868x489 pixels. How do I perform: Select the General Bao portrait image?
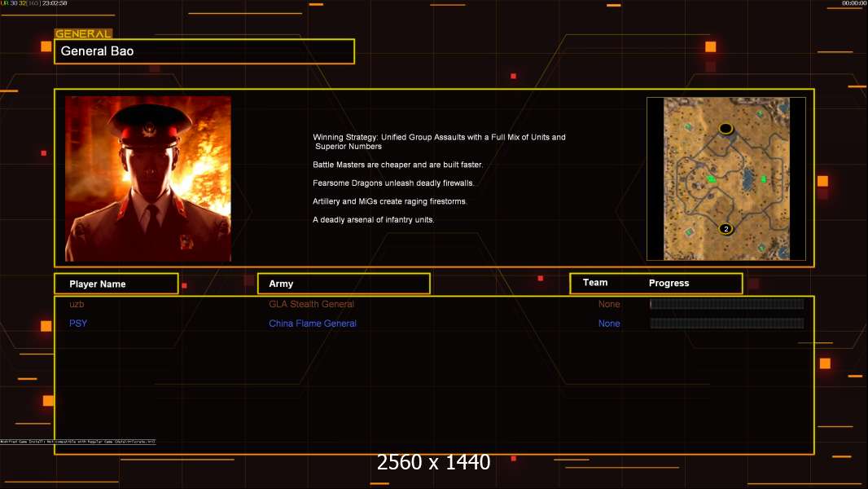(x=148, y=178)
